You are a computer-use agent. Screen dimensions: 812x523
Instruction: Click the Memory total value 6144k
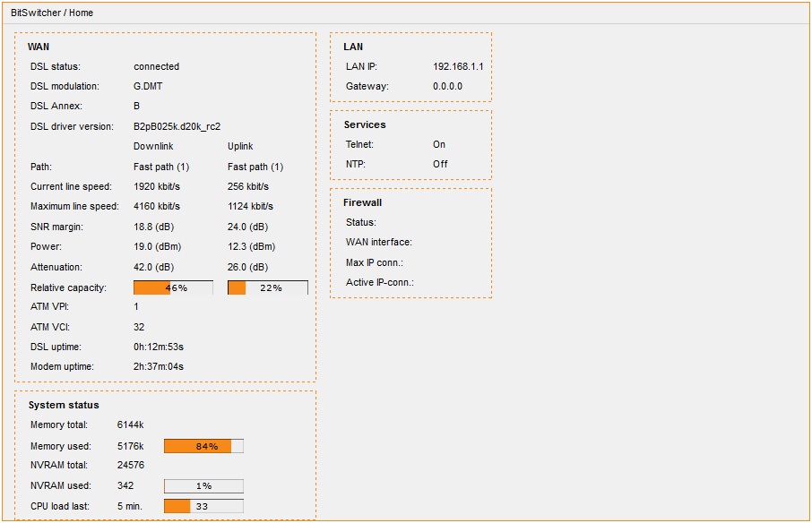pyautogui.click(x=131, y=424)
